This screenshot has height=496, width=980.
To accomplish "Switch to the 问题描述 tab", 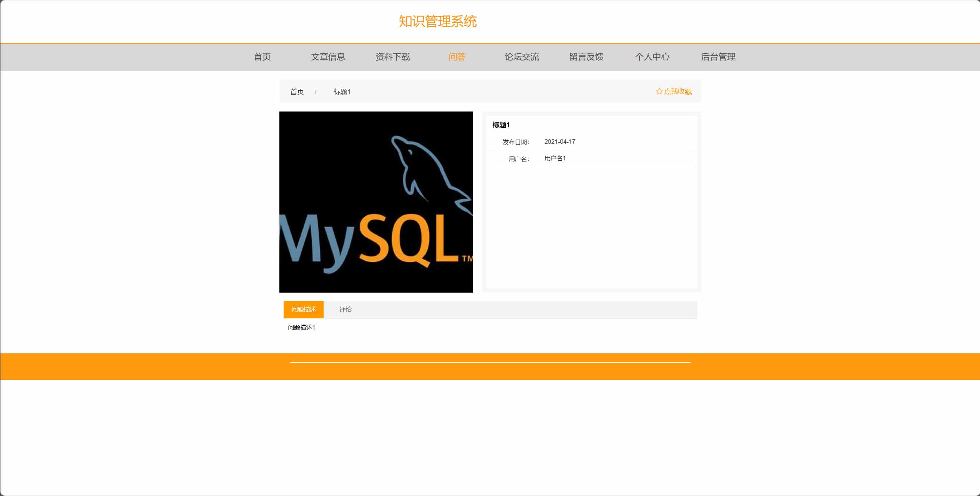I will click(304, 310).
